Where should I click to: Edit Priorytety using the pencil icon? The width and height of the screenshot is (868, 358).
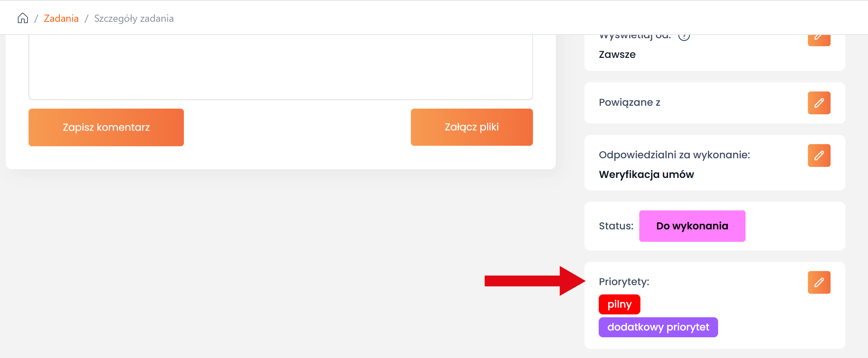(x=819, y=282)
